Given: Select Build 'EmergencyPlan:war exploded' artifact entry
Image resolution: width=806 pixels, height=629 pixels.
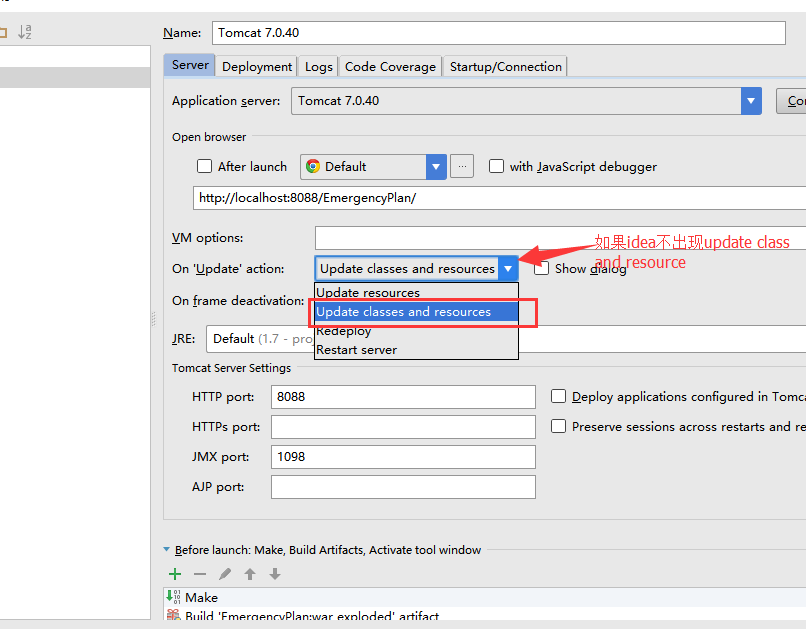Looking at the screenshot, I should pos(485,614).
